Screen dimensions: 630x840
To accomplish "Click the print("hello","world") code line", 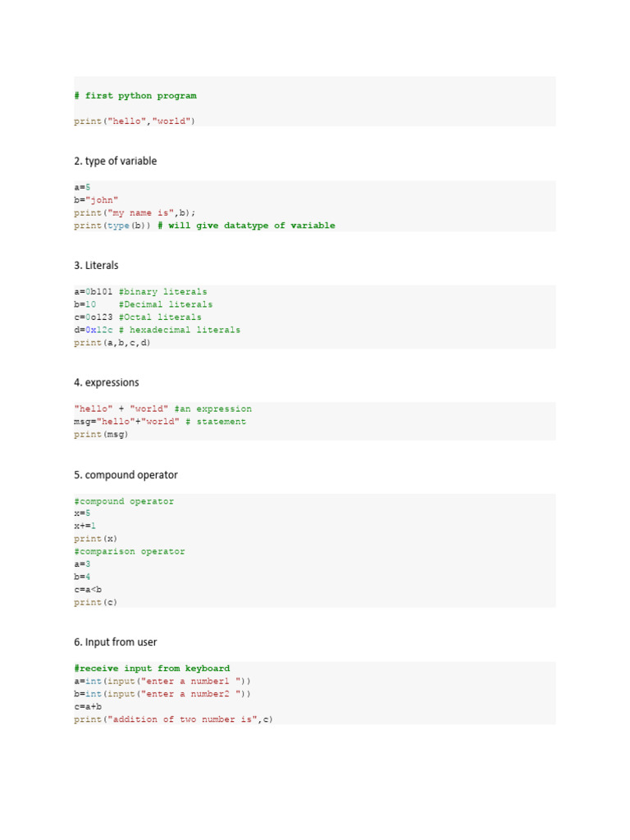I will tap(135, 121).
